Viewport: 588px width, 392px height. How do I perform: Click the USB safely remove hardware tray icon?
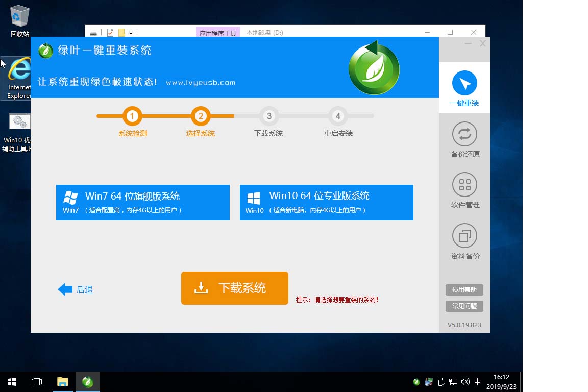tap(441, 382)
